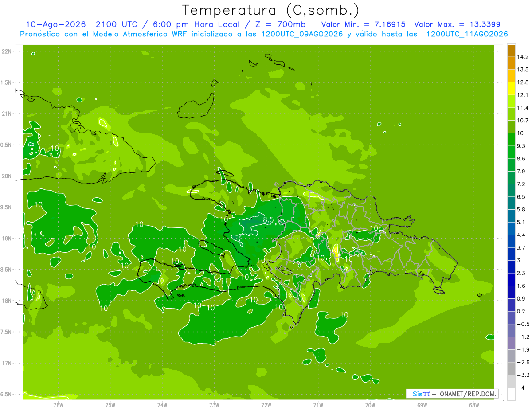Viewport: 532px width, 411px height.
Task: Click the "7.9" color scale value
Action: (521, 171)
